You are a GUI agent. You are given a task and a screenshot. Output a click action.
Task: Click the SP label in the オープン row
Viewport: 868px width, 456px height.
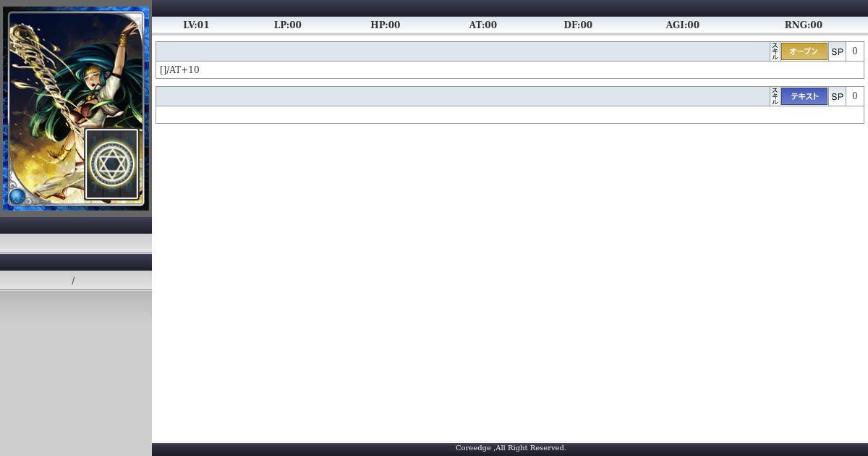(x=837, y=51)
